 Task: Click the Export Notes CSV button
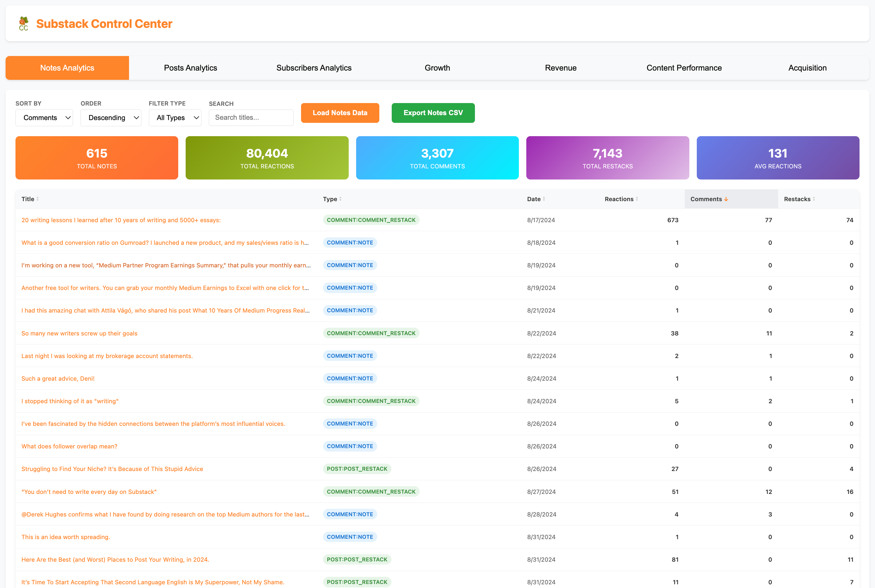(433, 113)
